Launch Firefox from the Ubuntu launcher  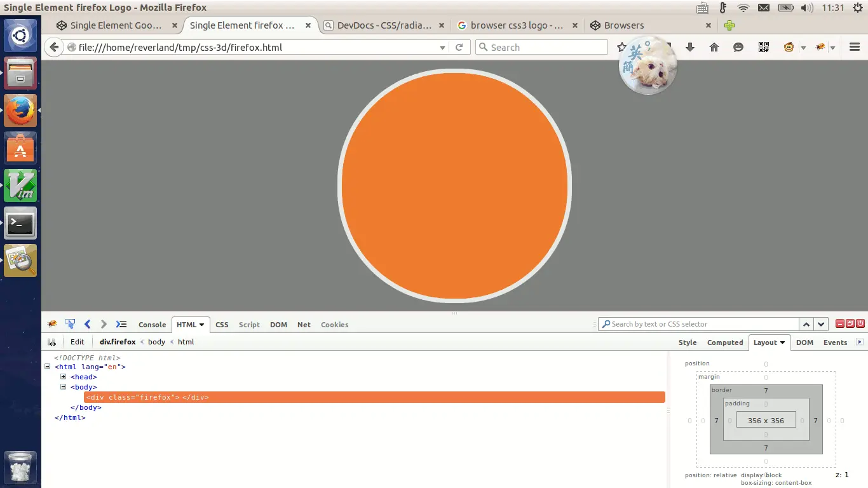tap(20, 111)
